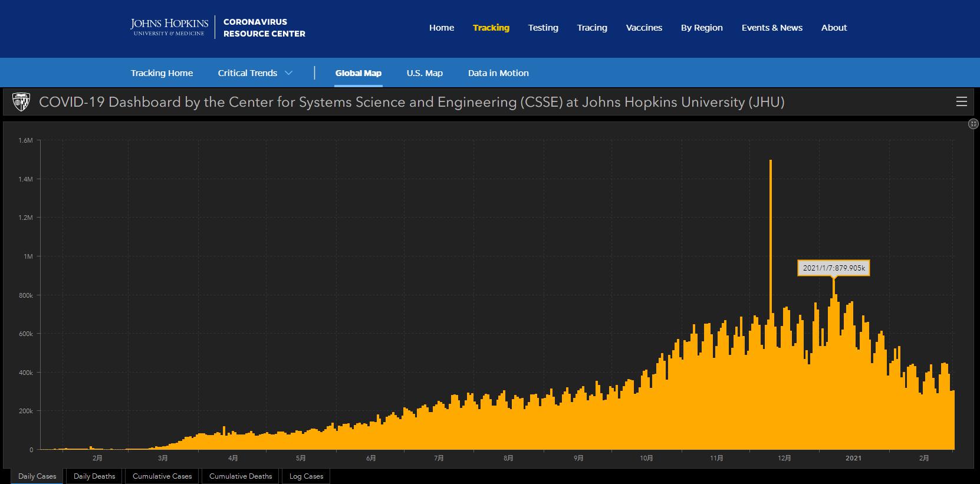Switch to Cumulative Cases chart

click(x=162, y=476)
